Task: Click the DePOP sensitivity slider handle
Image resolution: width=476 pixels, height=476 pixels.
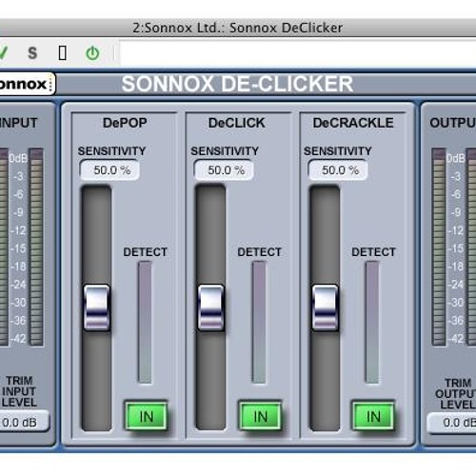Action: [x=96, y=307]
